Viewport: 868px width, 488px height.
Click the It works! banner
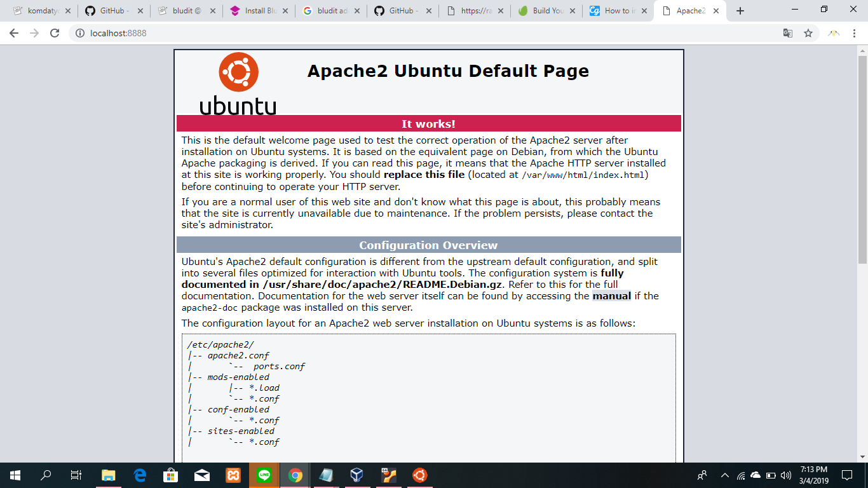click(429, 123)
